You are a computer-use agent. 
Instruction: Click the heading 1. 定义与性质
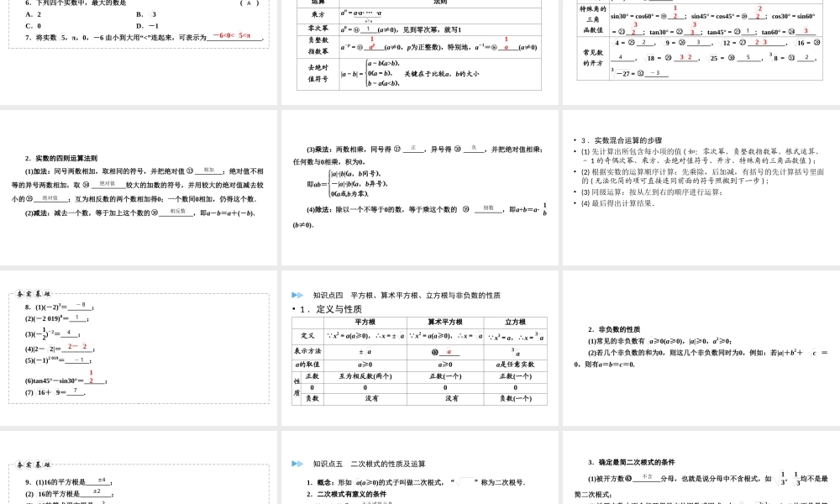point(330,309)
